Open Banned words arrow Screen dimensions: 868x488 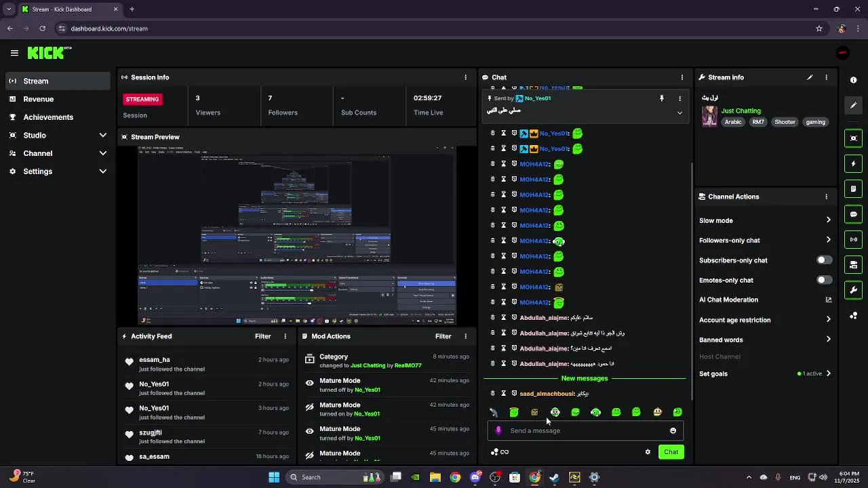click(x=828, y=340)
